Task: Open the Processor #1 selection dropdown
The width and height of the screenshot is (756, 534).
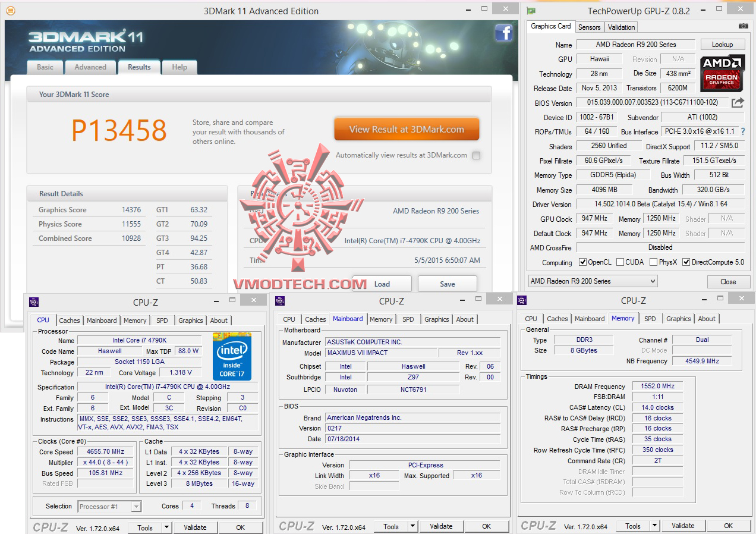Action: tap(109, 507)
